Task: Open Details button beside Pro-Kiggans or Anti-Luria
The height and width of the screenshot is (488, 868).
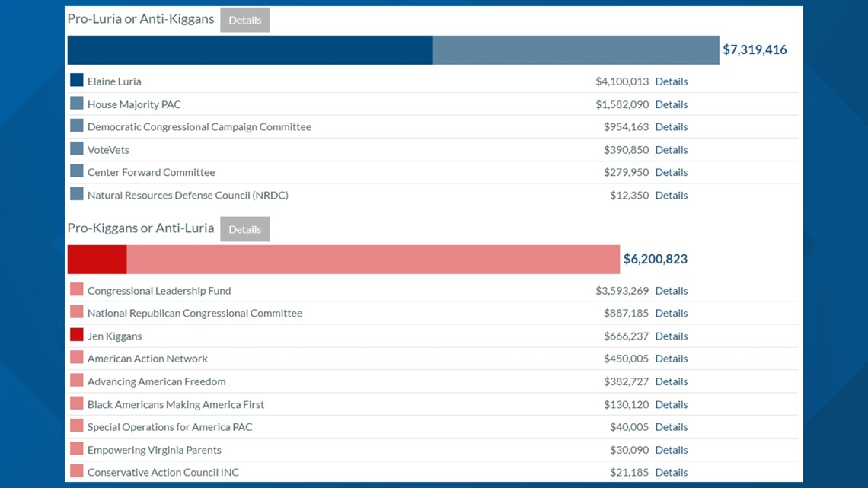Action: (244, 229)
